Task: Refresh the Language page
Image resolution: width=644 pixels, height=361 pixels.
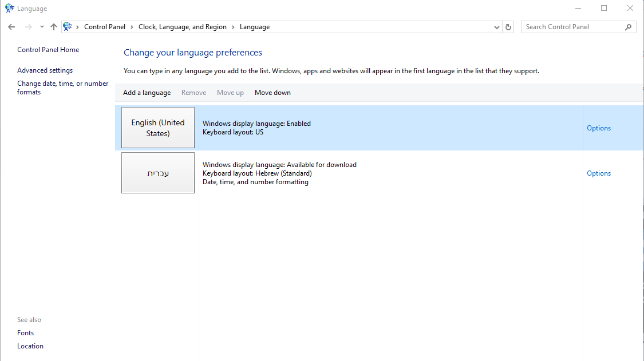Action: (508, 27)
